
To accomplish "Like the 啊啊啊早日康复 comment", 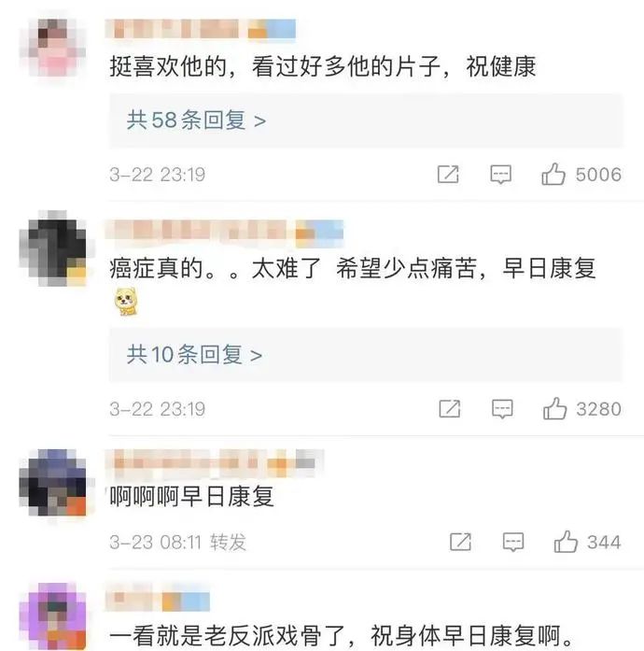I will (566, 542).
